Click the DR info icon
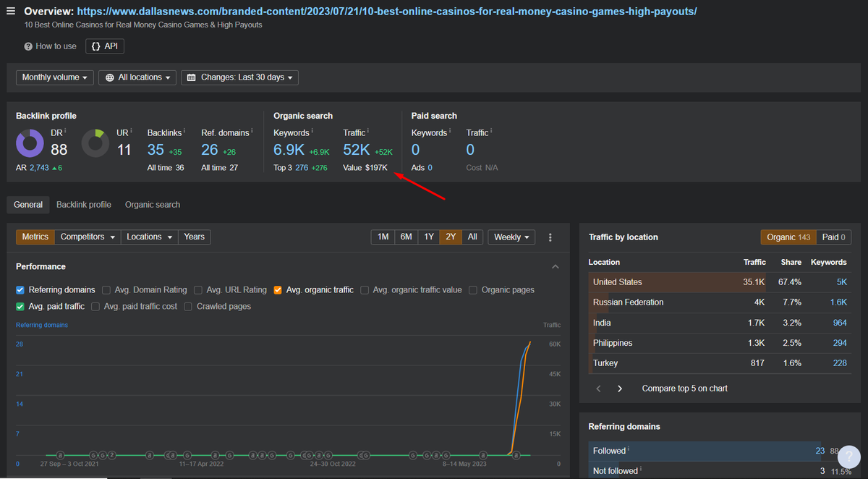Screen dimensions: 868x479 [65, 131]
